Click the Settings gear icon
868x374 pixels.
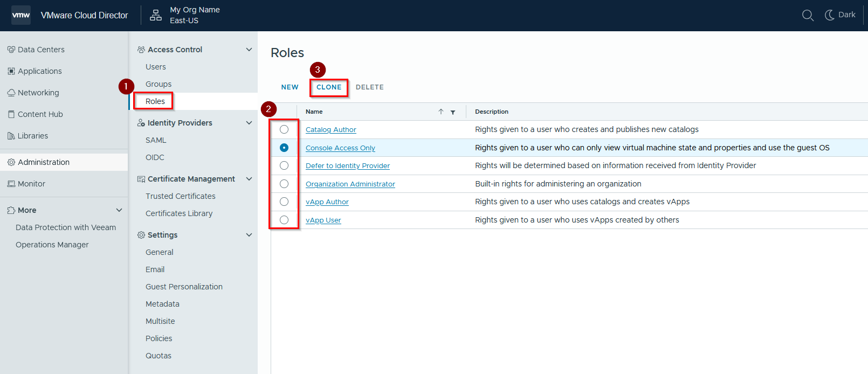(x=141, y=235)
